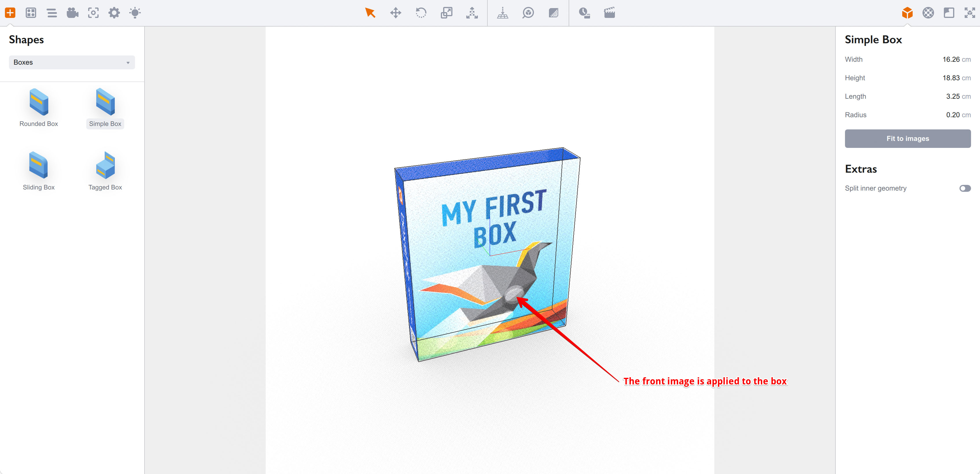Screen dimensions: 980x474
Task: Activate the Rotate tool
Action: tap(421, 12)
